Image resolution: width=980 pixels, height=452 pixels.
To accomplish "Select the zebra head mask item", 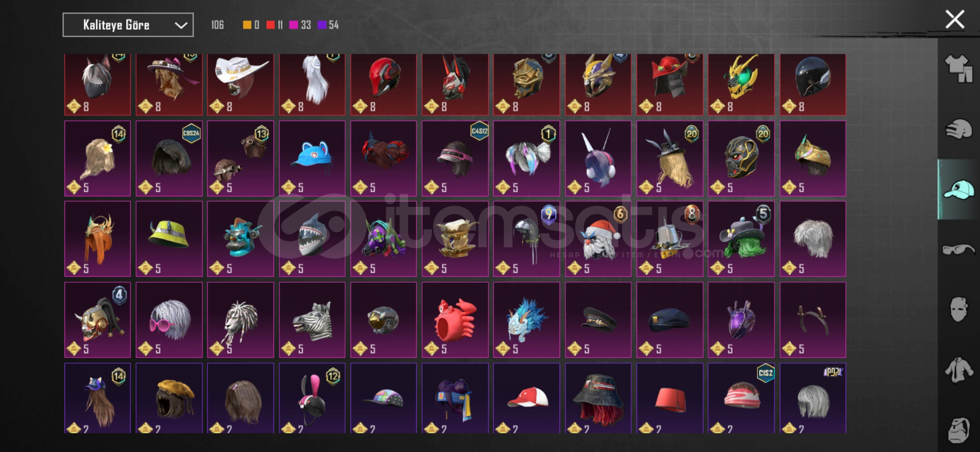I will pyautogui.click(x=312, y=320).
